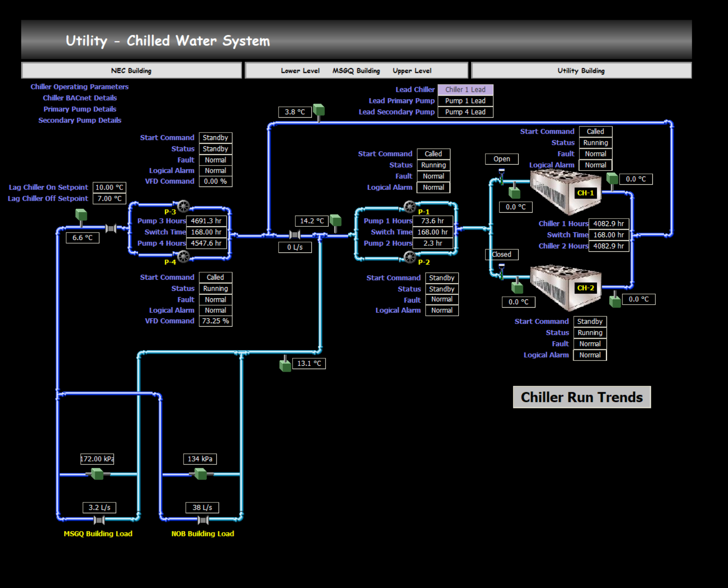Open Secondary Pump Details link
This screenshot has height=588, width=728.
[80, 120]
